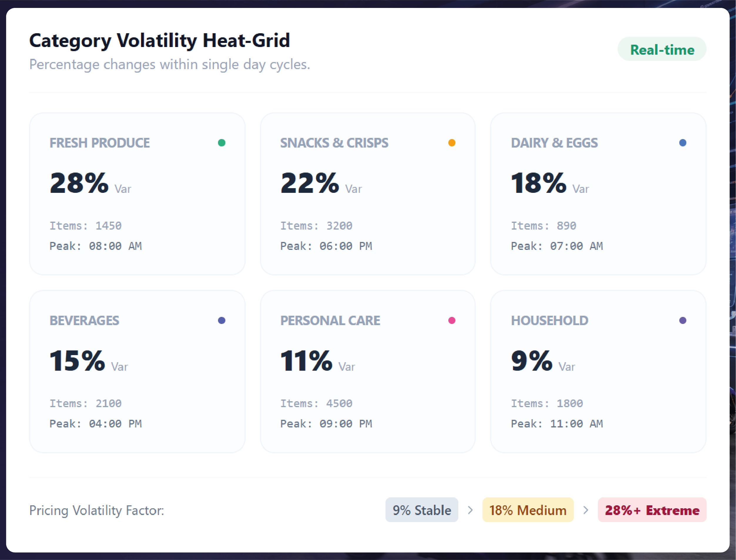
Task: Click the Category Volatility Heat-Grid heading
Action: pyautogui.click(x=160, y=41)
